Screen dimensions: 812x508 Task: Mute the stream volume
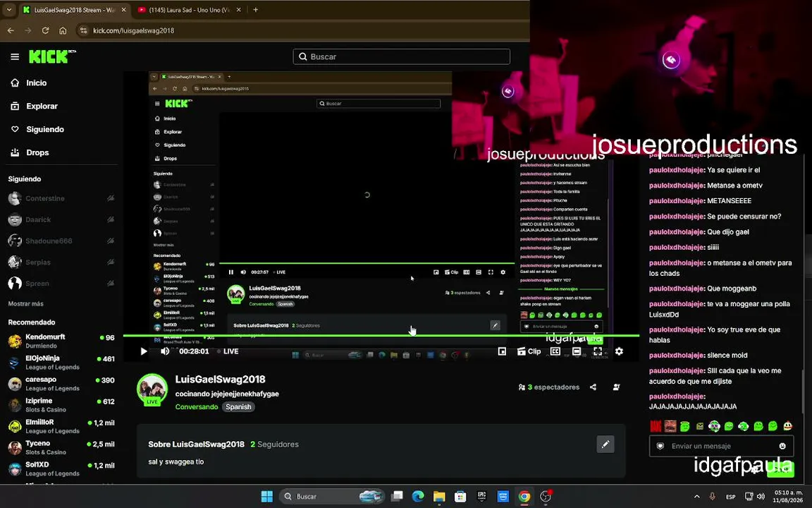(x=165, y=351)
